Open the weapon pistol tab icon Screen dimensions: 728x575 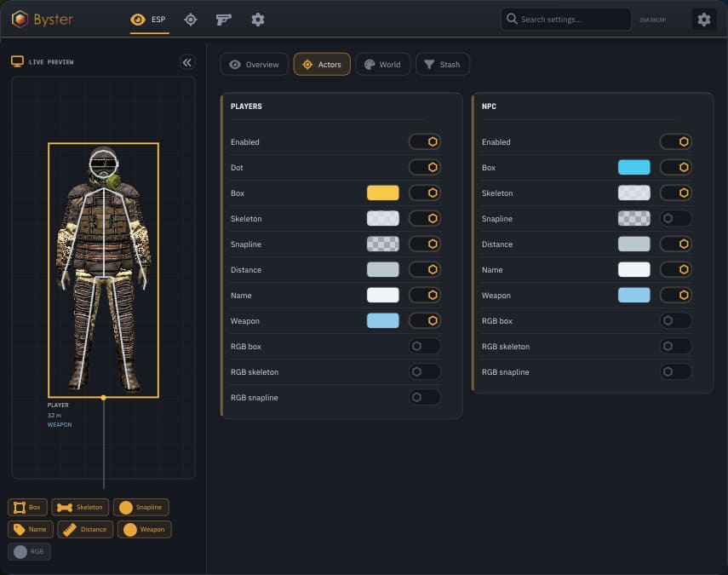[223, 20]
